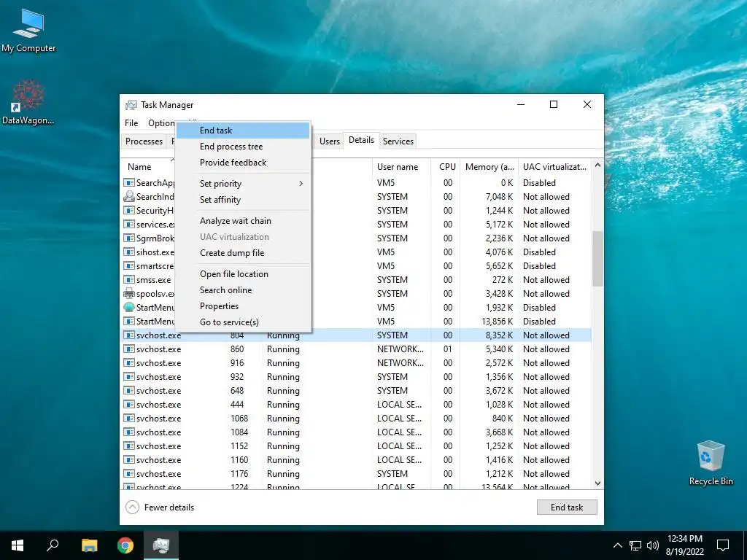
Task: Open the volume speaker tray icon
Action: 653,545
